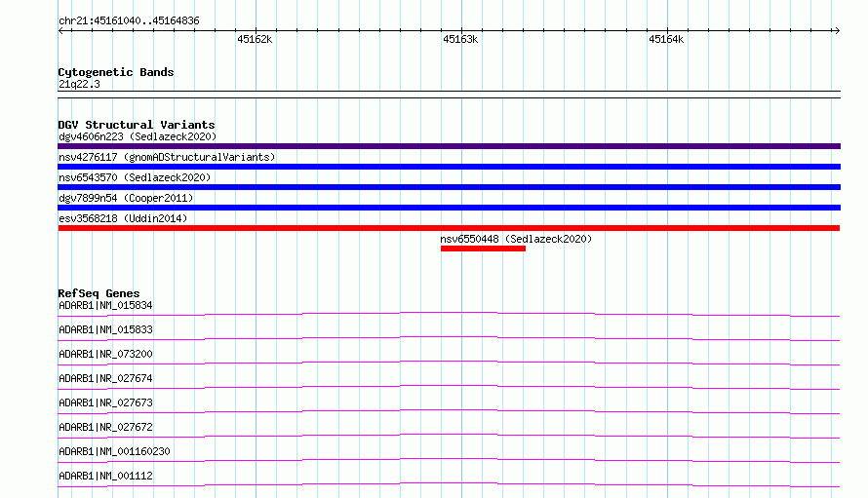Click the nsv6543570 (Sedlazeck2020) label

pyautogui.click(x=135, y=177)
